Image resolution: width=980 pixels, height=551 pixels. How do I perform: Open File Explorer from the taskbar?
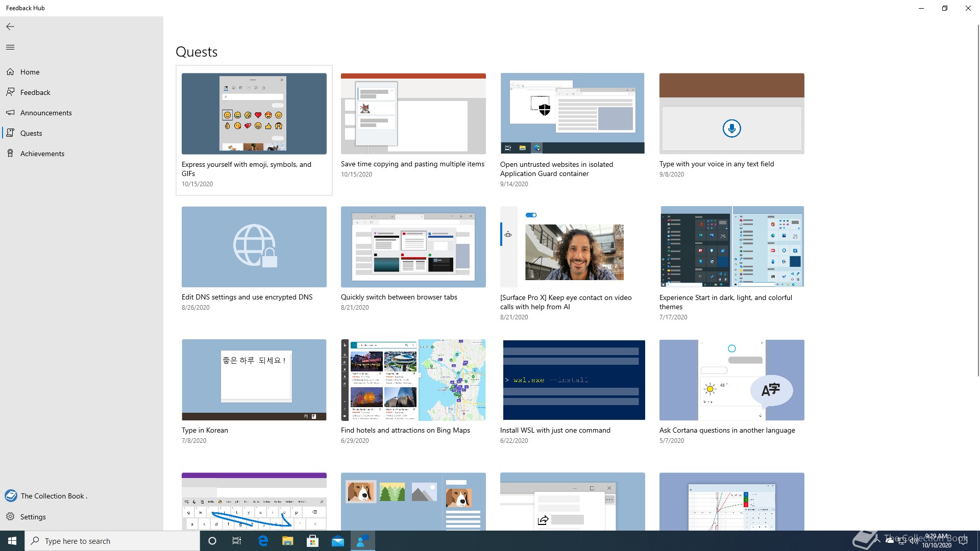click(x=287, y=541)
